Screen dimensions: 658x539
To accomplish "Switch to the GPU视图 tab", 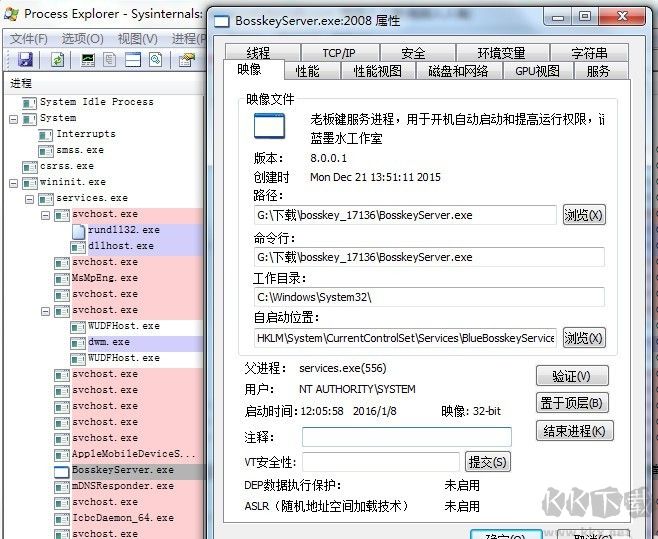I will point(538,71).
